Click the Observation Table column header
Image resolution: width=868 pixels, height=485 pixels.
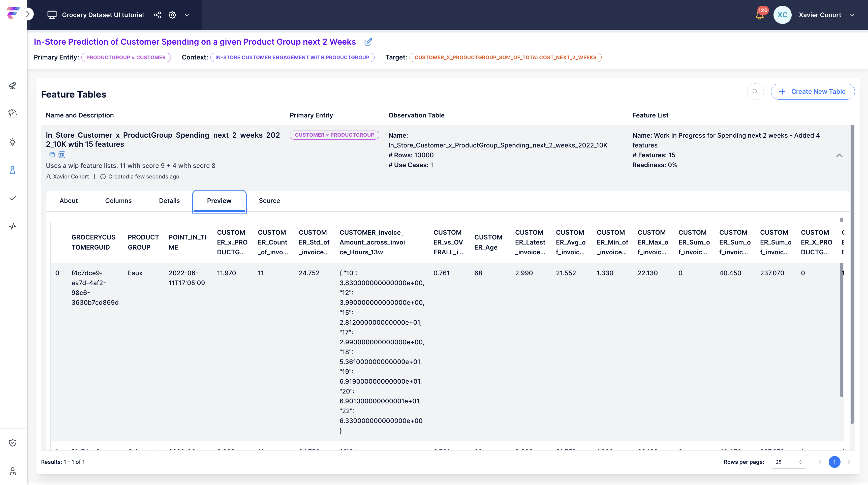[416, 115]
